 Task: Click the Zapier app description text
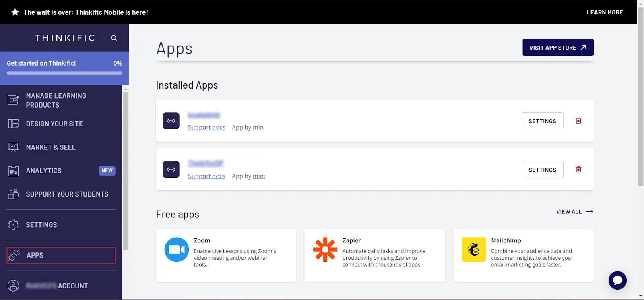click(x=384, y=258)
